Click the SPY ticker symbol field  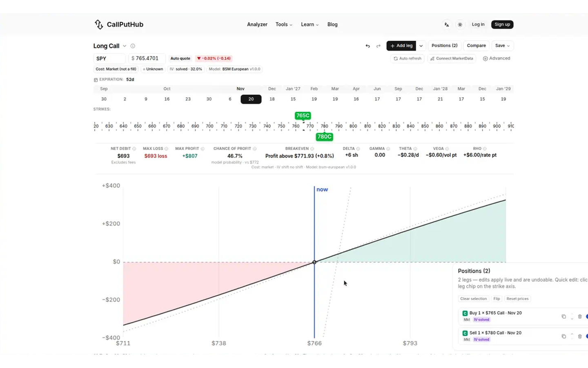pos(109,58)
